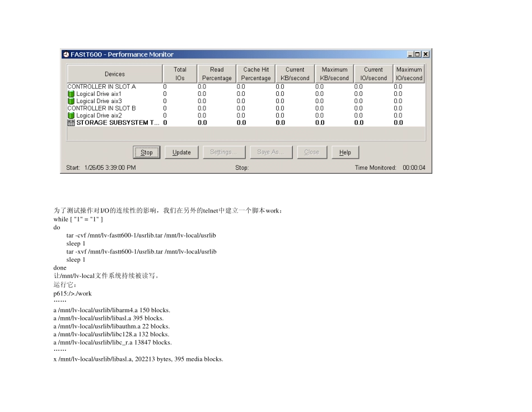Image resolution: width=532 pixels, height=412 pixels.
Task: Click the Stop: status label
Action: point(242,168)
